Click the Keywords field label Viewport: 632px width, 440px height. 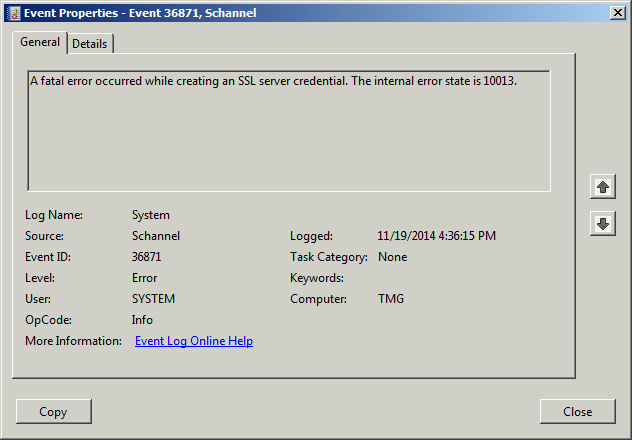point(316,278)
